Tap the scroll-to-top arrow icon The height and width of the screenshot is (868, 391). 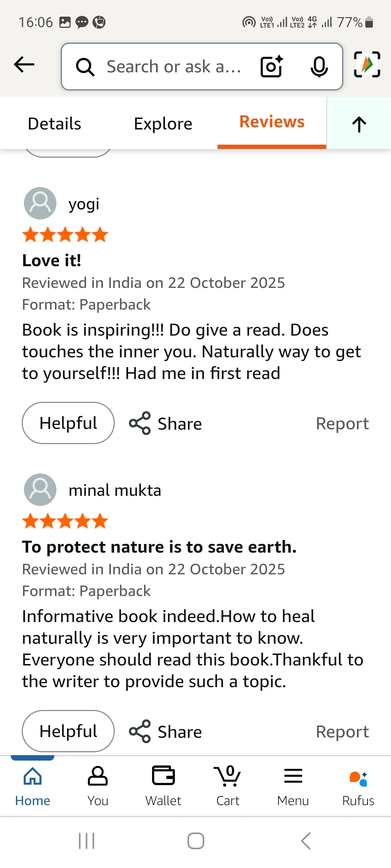(359, 124)
